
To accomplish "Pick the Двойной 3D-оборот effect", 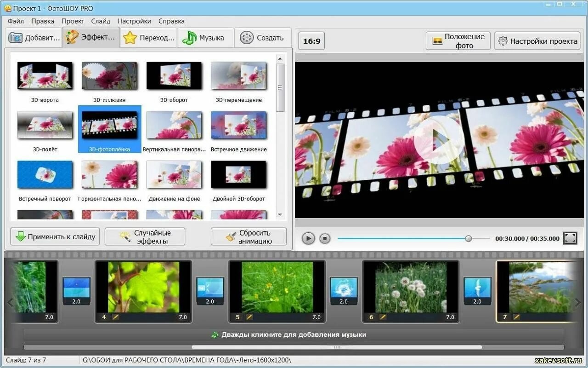I will (239, 175).
